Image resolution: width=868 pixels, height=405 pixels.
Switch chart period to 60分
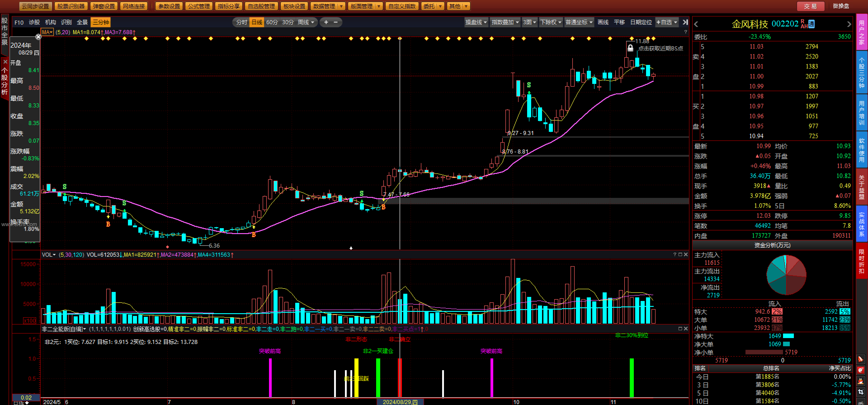coord(272,22)
